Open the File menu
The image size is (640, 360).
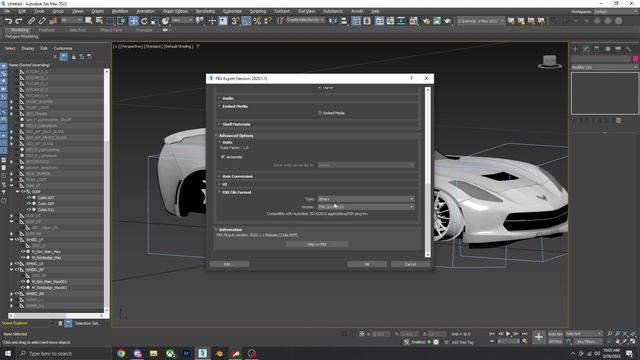(x=7, y=11)
